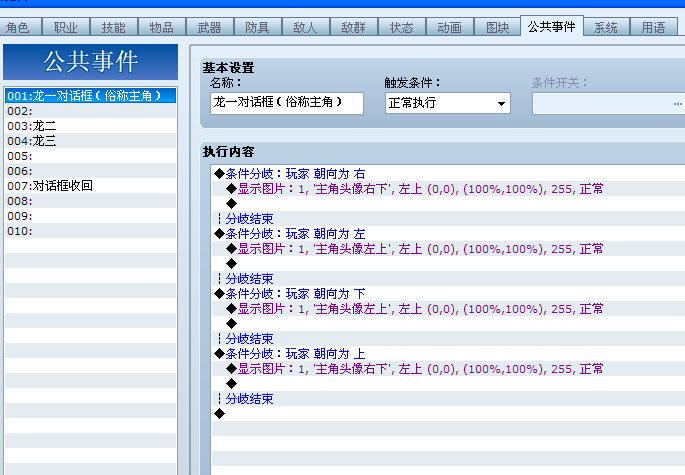Viewport: 685px width, 475px height.
Task: Select empty command slot inside 朝向为 下 branch
Action: point(448,323)
